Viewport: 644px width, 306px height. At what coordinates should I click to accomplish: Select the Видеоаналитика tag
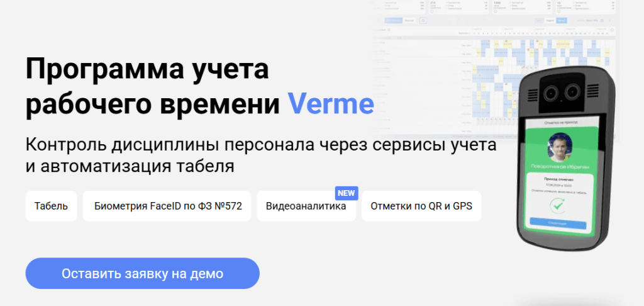pyautogui.click(x=306, y=206)
